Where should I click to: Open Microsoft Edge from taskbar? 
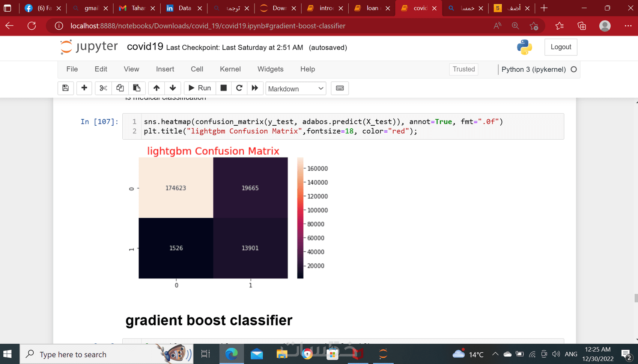pyautogui.click(x=232, y=354)
